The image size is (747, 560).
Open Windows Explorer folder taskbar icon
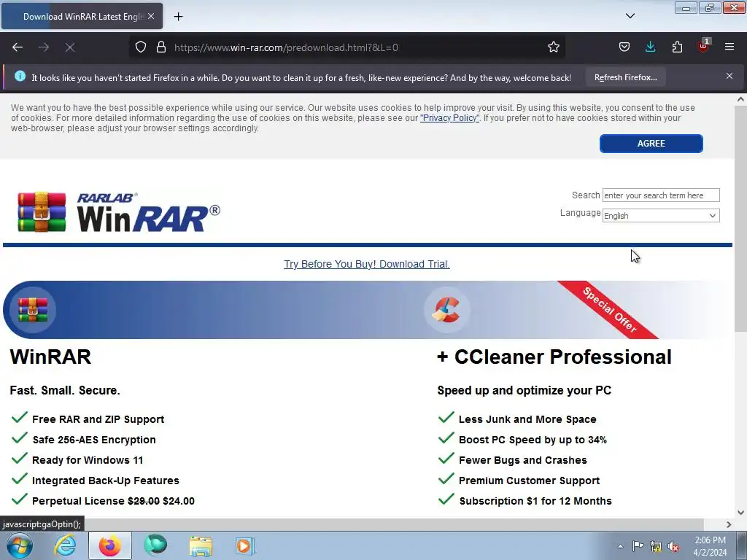pyautogui.click(x=201, y=545)
